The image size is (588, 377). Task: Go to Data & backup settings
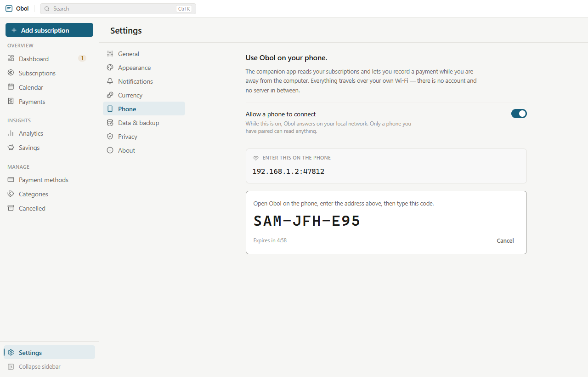coord(144,123)
